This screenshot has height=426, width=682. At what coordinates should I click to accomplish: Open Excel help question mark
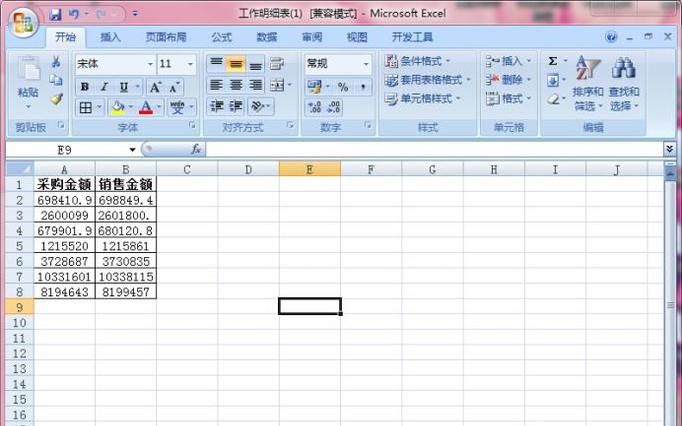(x=611, y=37)
